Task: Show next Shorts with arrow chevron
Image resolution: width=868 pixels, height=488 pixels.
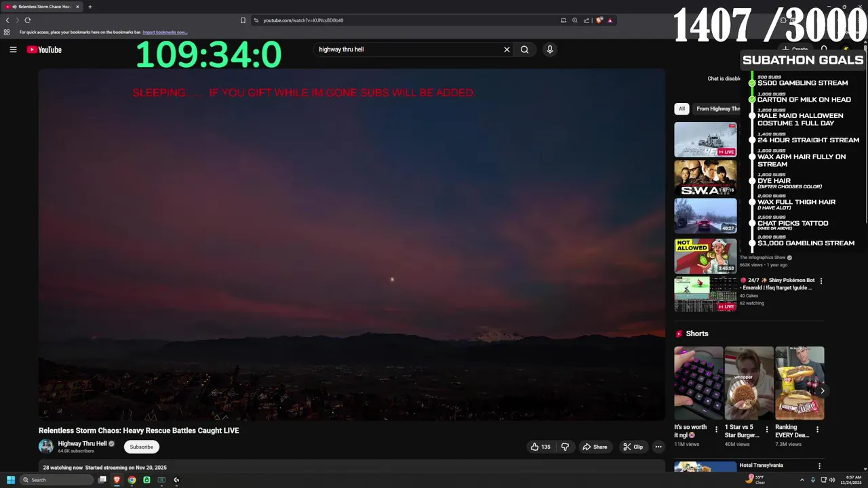Action: [x=822, y=391]
